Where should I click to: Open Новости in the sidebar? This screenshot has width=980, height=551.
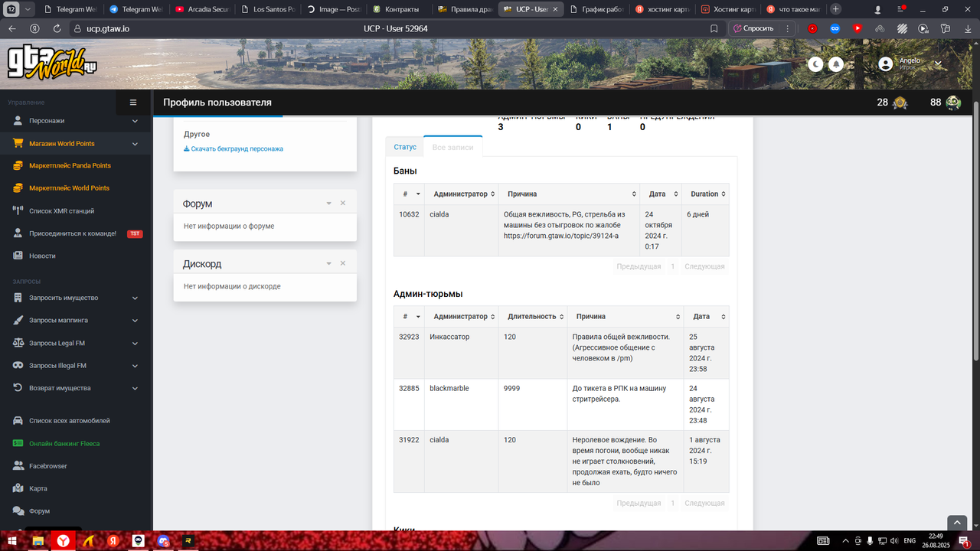tap(42, 256)
